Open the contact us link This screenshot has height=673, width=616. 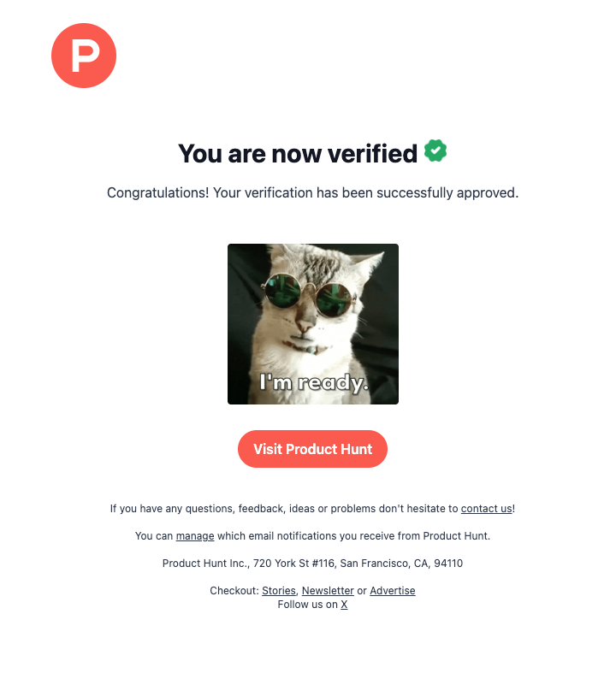click(x=486, y=509)
